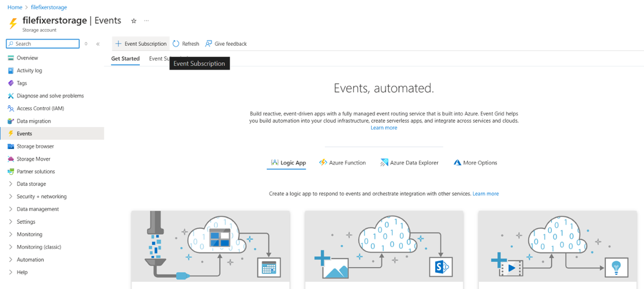644x289 pixels.
Task: Click the sidebar search settings diamond icon
Action: coord(86,44)
